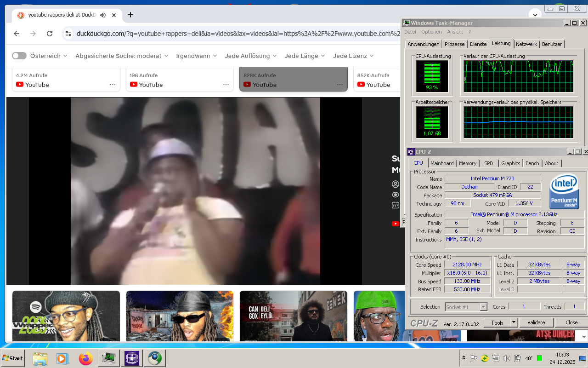Open the CAN DELI GOX EYLÜL thumbnail

(294, 316)
